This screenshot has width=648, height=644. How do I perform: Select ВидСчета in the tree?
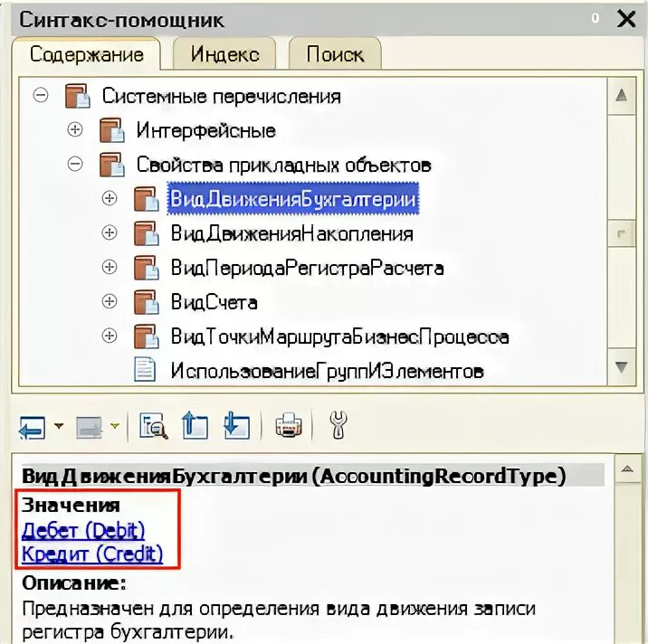click(214, 303)
